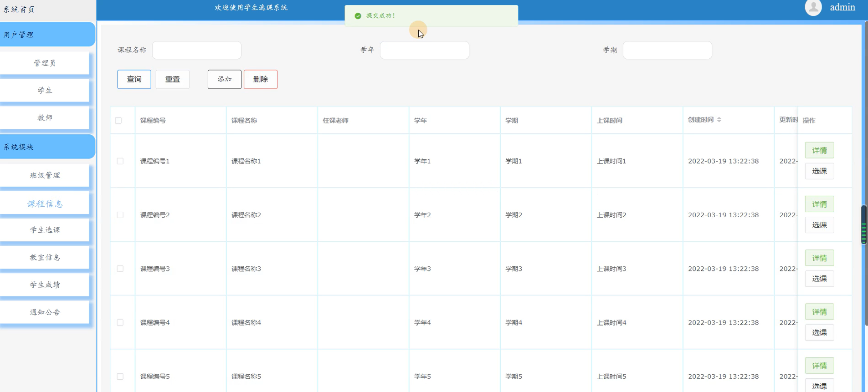Click the 查询 search button
The image size is (868, 392).
tap(134, 79)
